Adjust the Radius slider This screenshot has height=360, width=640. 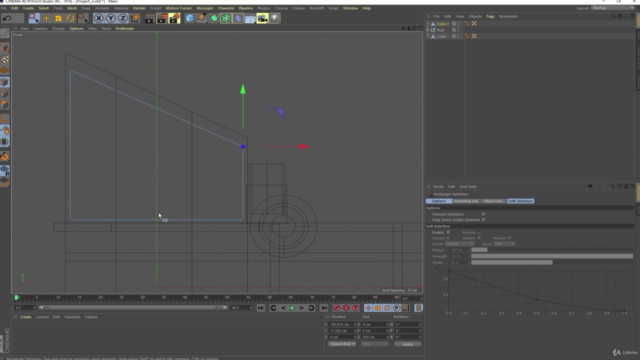click(x=552, y=250)
